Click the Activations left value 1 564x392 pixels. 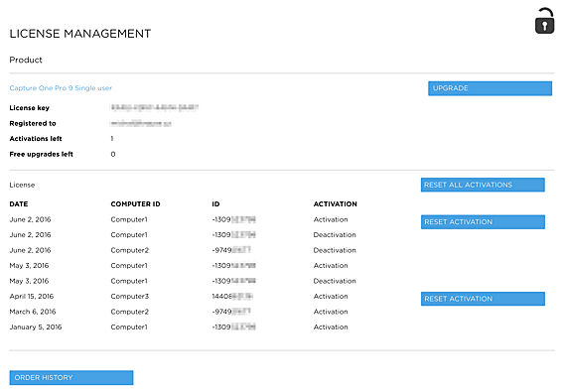point(112,139)
